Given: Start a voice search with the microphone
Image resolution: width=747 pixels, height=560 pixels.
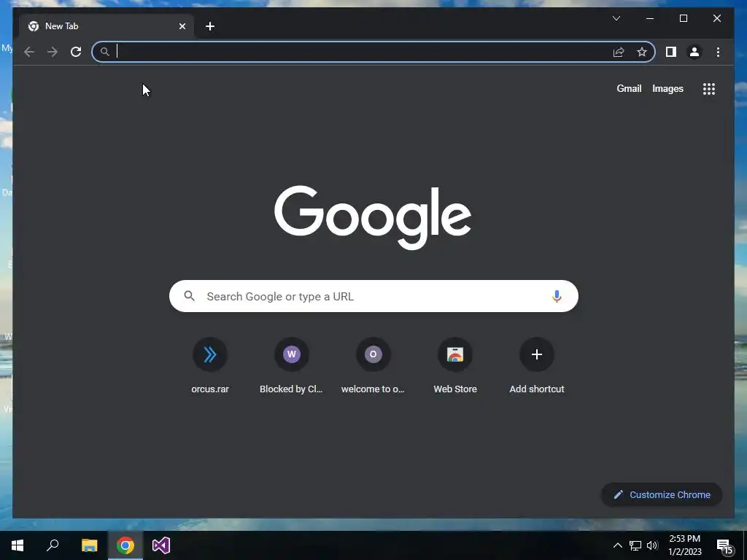Looking at the screenshot, I should [557, 296].
